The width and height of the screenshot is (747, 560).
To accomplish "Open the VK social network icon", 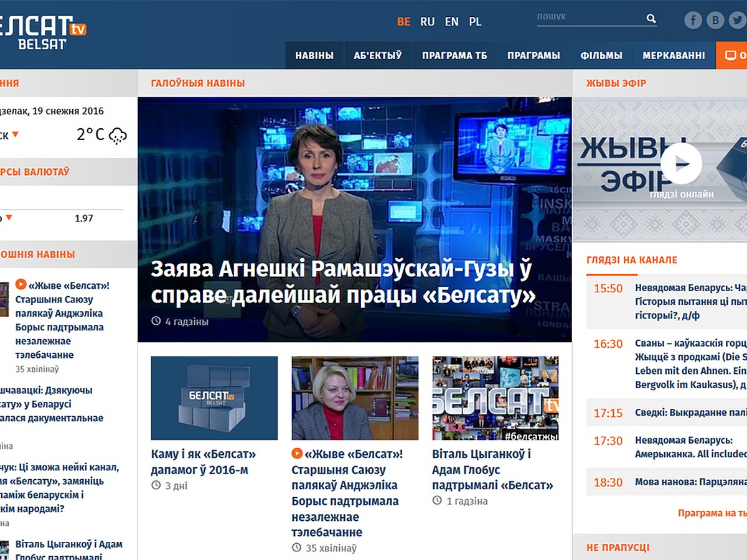I will coord(716,21).
